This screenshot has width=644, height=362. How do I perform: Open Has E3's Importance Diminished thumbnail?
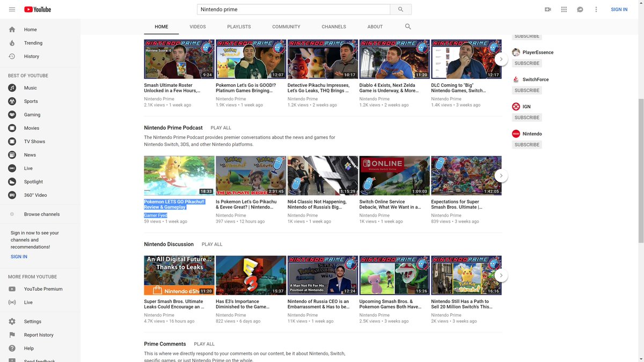[x=251, y=276]
